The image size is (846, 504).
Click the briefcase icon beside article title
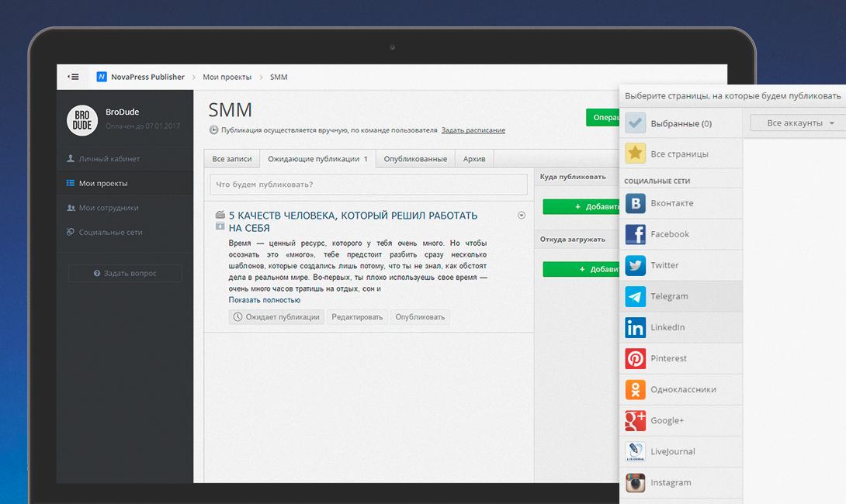220,215
